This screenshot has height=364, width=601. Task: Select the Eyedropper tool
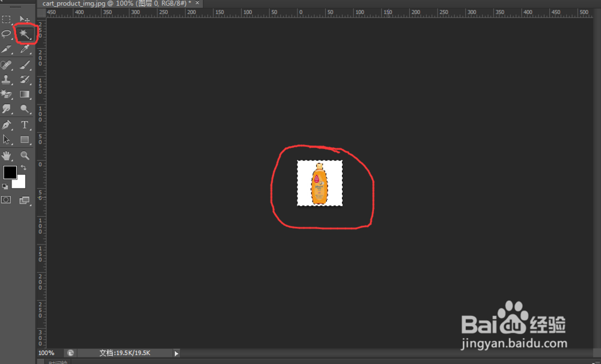(25, 49)
